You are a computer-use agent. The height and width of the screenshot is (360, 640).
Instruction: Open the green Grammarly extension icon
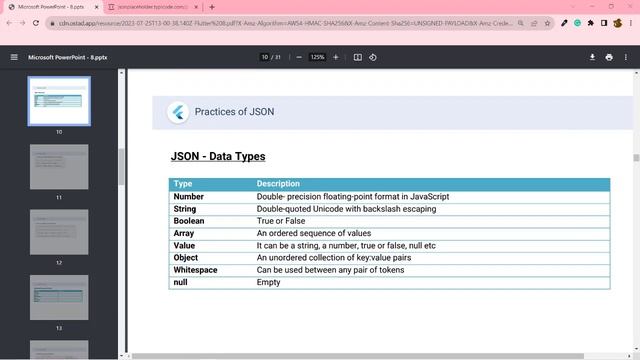577,23
